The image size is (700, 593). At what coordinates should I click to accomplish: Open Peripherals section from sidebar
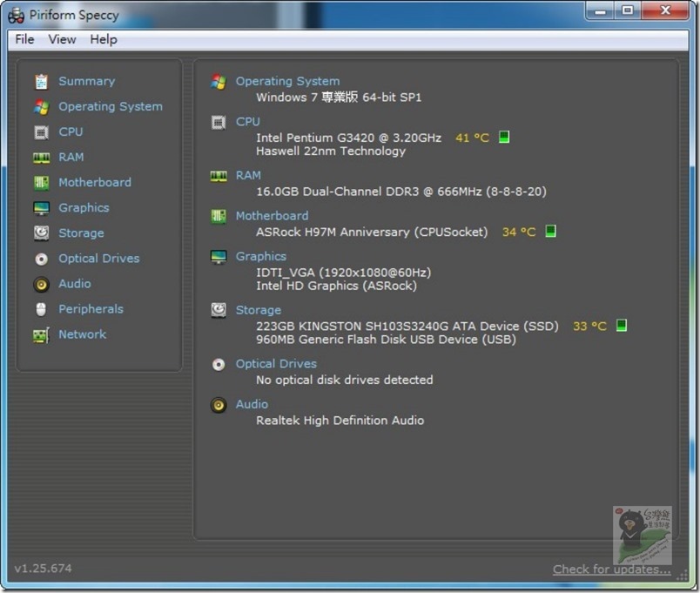coord(91,309)
